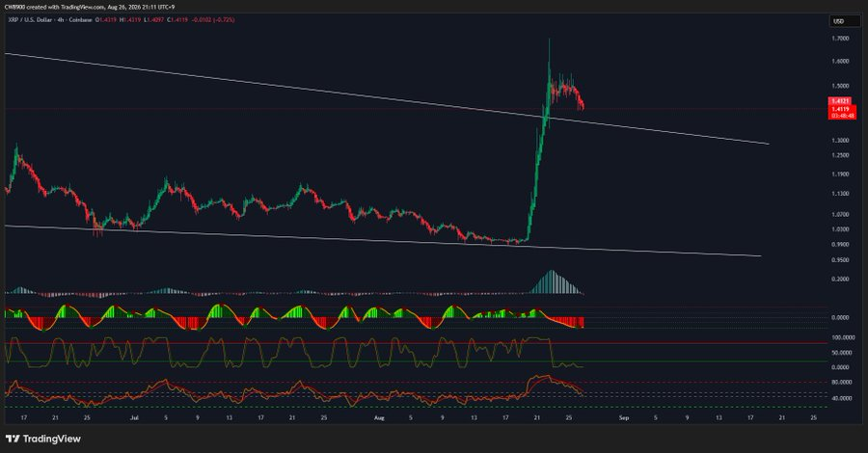This screenshot has height=453, width=868.
Task: Click the low value L1.4097
Action: [x=154, y=20]
